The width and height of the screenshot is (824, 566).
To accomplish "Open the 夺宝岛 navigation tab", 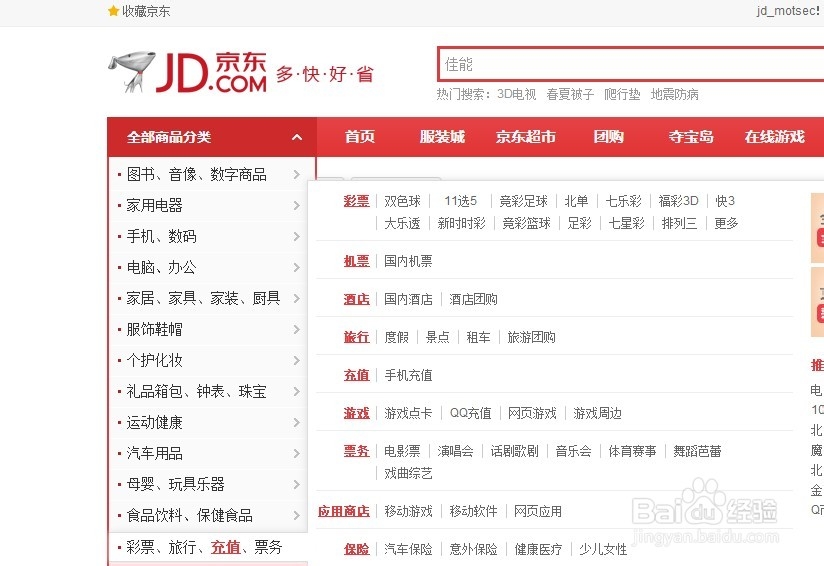I will pyautogui.click(x=691, y=137).
